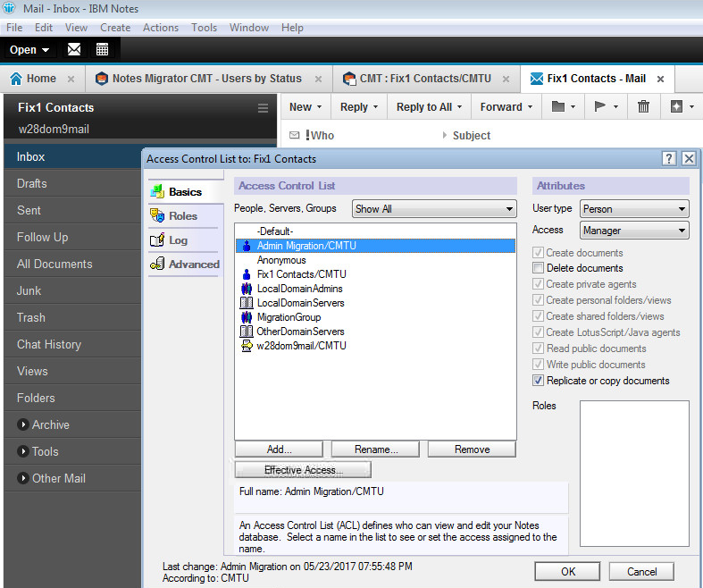Open the Actions menu
This screenshot has width=703, height=588.
click(161, 28)
